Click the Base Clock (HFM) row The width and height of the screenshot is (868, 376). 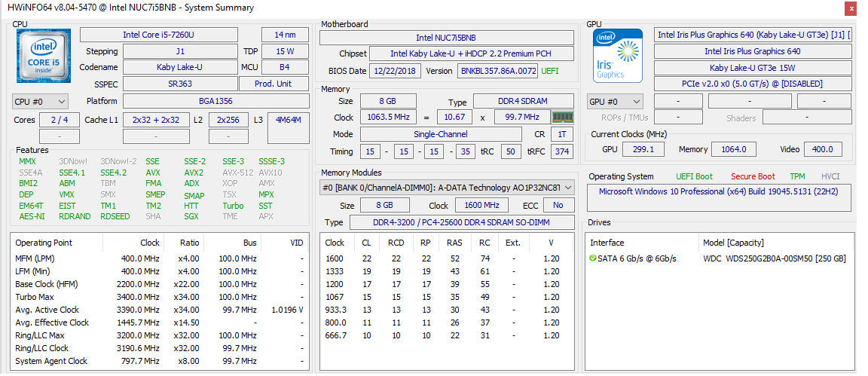coord(160,284)
